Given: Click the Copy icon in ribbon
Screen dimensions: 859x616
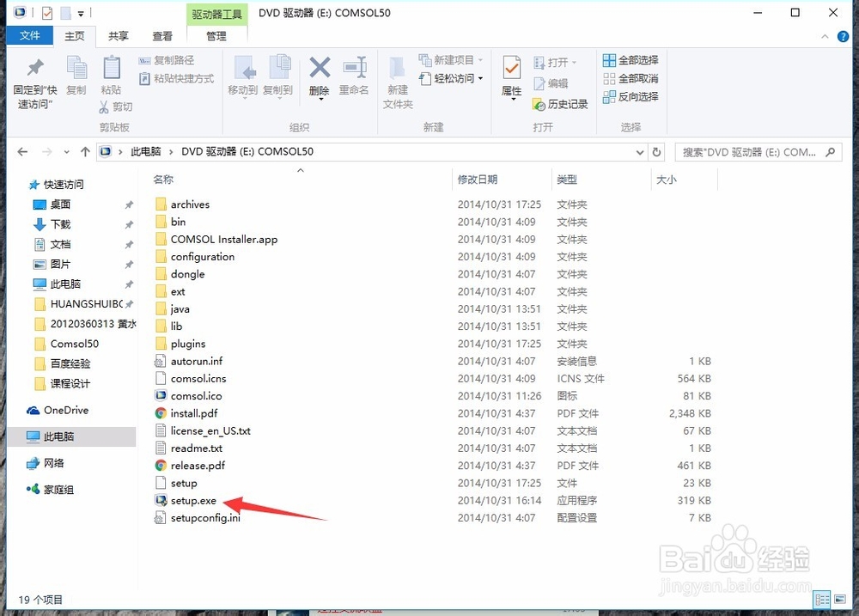Looking at the screenshot, I should point(76,68).
